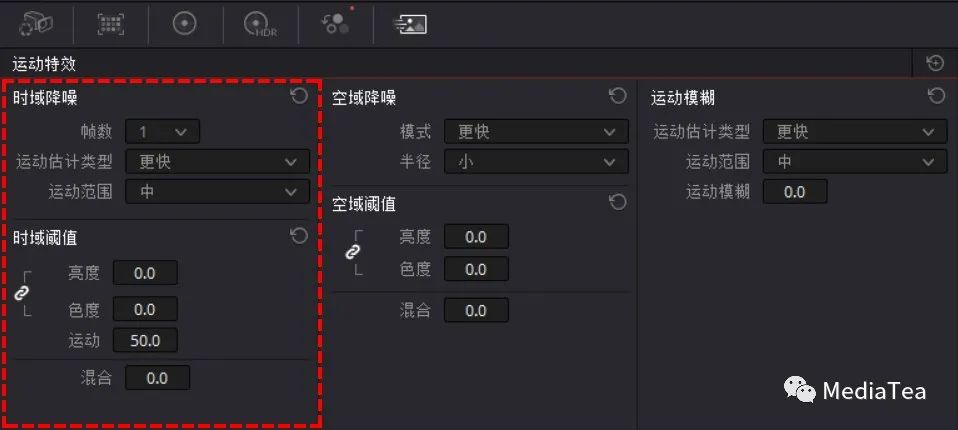Open the 半径 dropdown set to 小
This screenshot has width=958, height=430.
coord(536,162)
